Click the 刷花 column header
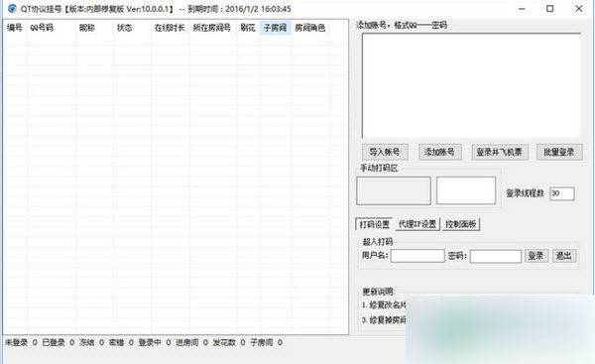595x364 pixels. coord(248,28)
